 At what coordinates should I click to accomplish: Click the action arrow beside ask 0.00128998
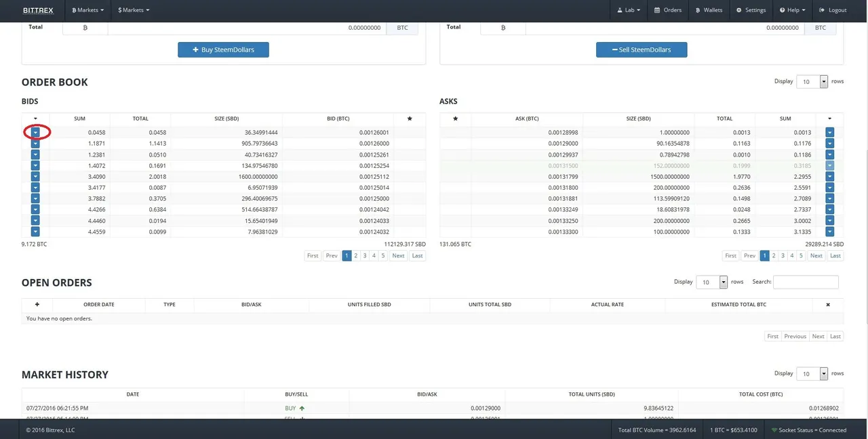829,133
